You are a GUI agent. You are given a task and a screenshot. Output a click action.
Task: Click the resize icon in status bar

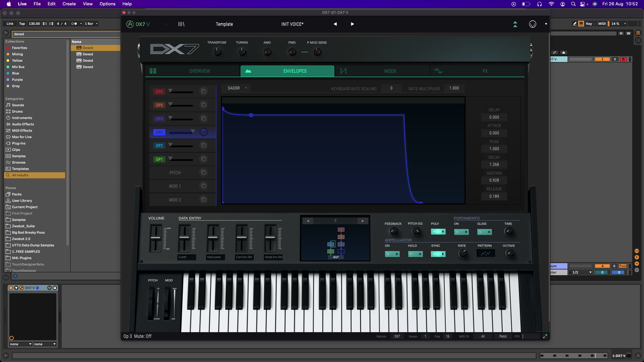(545, 336)
